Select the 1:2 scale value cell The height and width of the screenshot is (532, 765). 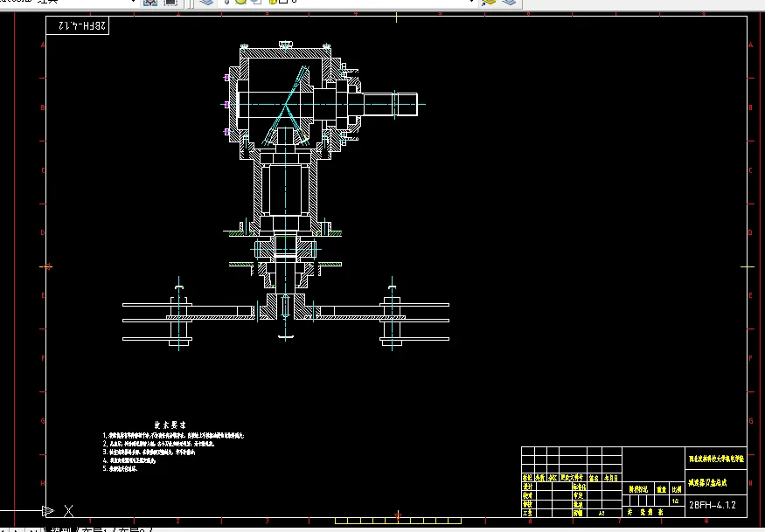pyautogui.click(x=676, y=501)
